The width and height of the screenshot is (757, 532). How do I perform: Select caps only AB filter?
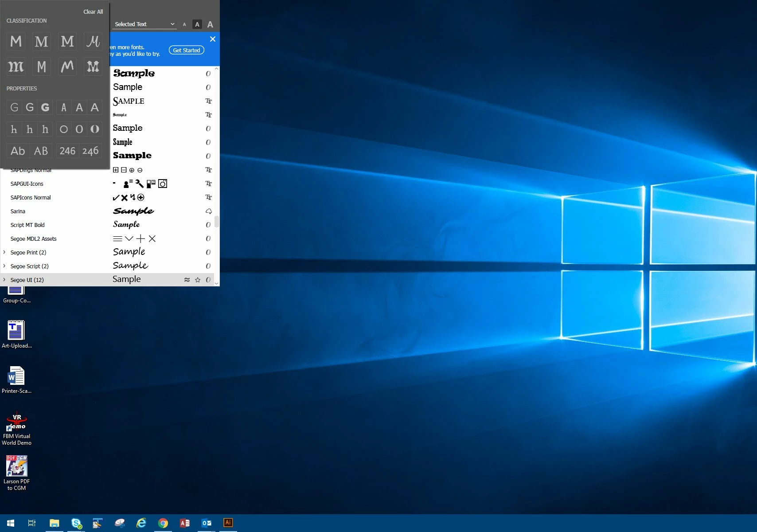tap(41, 151)
